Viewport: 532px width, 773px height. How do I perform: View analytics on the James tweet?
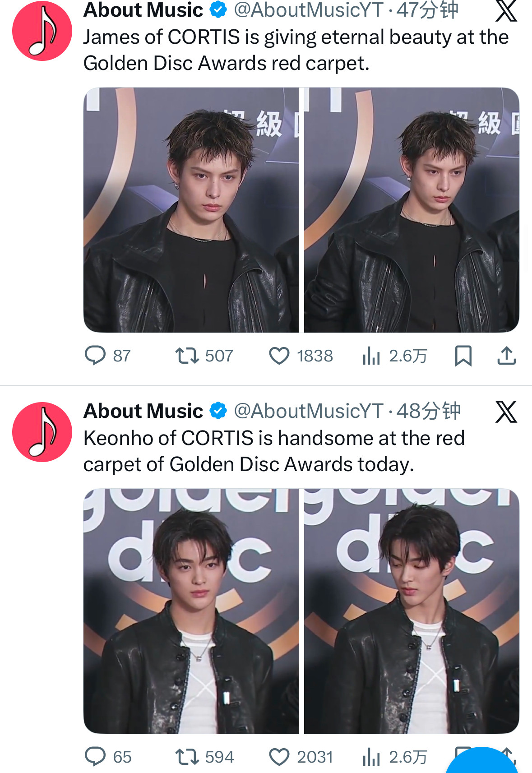[371, 356]
